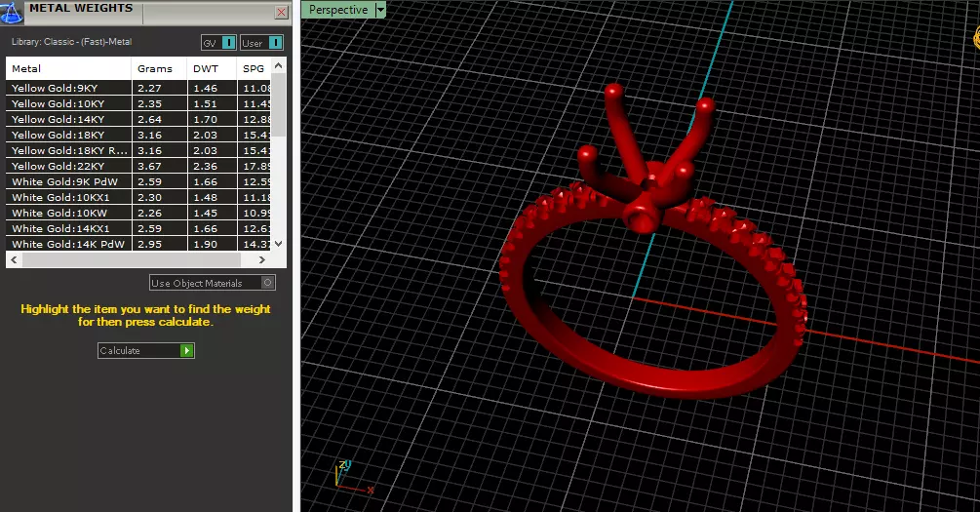Toggle the GV library switch

click(218, 43)
